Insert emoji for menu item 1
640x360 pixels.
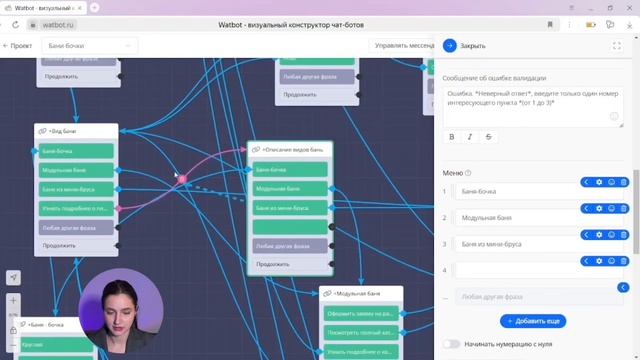point(611,182)
